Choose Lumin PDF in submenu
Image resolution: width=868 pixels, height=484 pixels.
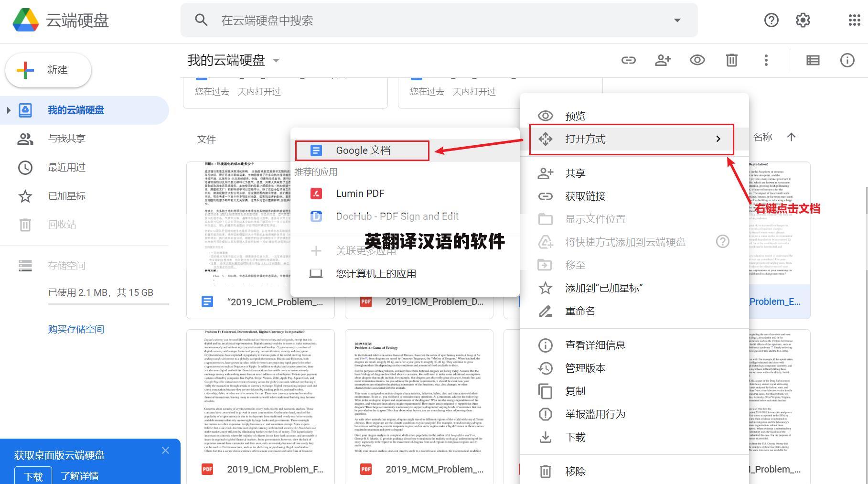click(x=405, y=194)
